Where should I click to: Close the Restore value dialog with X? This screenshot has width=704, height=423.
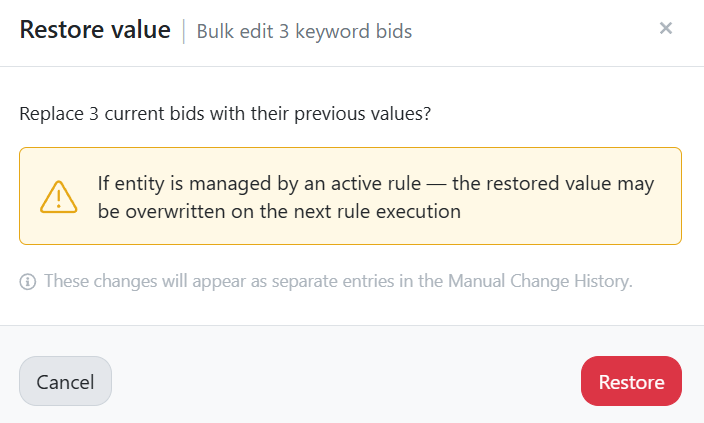pyautogui.click(x=665, y=28)
